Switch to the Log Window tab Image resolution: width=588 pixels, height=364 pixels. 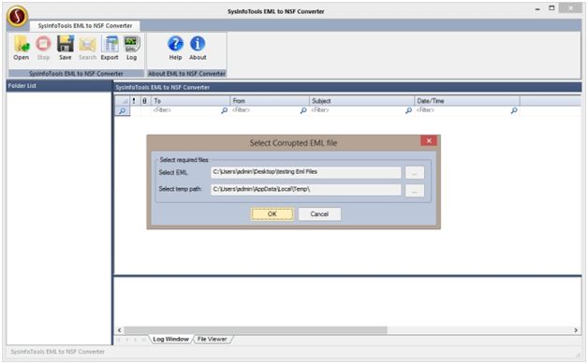pyautogui.click(x=171, y=339)
